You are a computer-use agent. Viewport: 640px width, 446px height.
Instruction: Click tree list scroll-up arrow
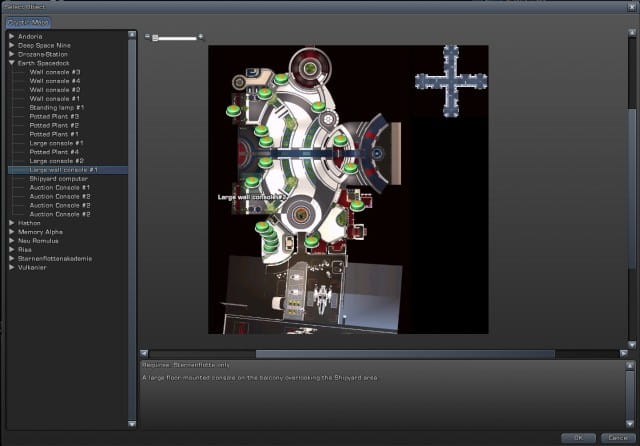tap(131, 35)
